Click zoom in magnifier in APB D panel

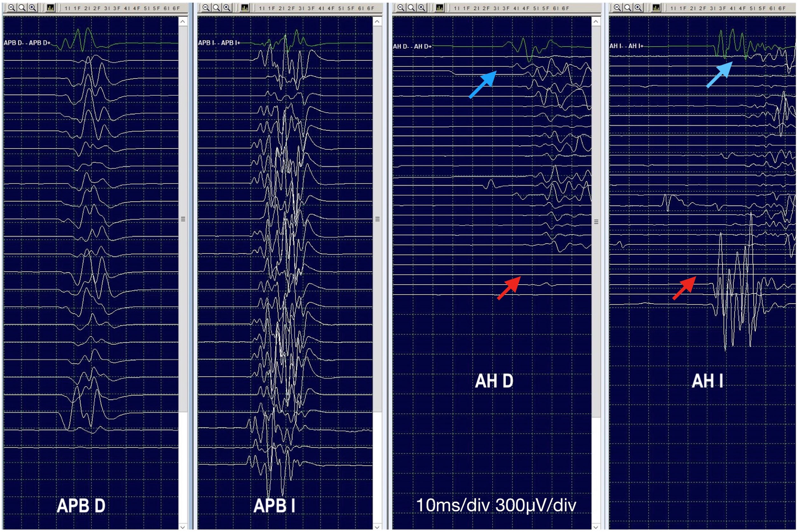coord(32,7)
